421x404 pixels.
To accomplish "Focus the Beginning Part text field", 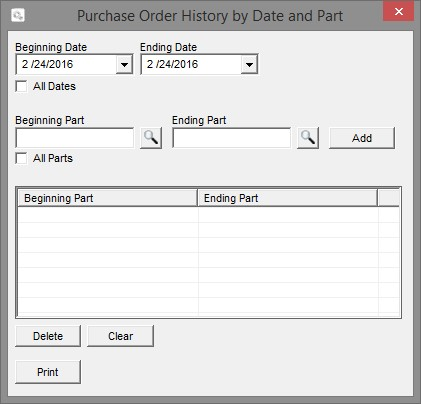I will [x=75, y=138].
